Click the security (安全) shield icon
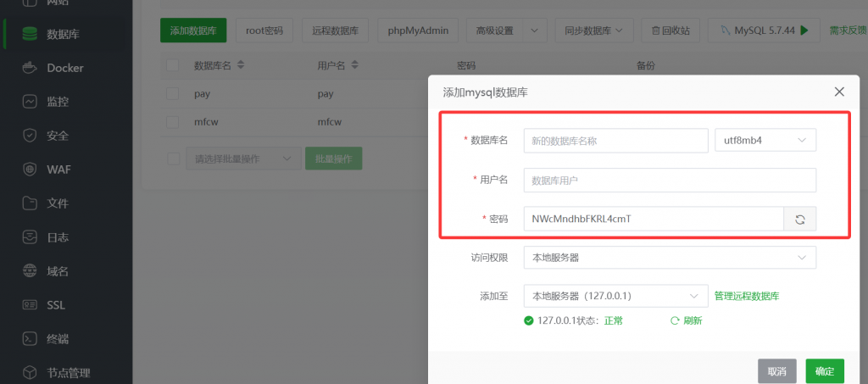Image resolution: width=868 pixels, height=384 pixels. 31,136
